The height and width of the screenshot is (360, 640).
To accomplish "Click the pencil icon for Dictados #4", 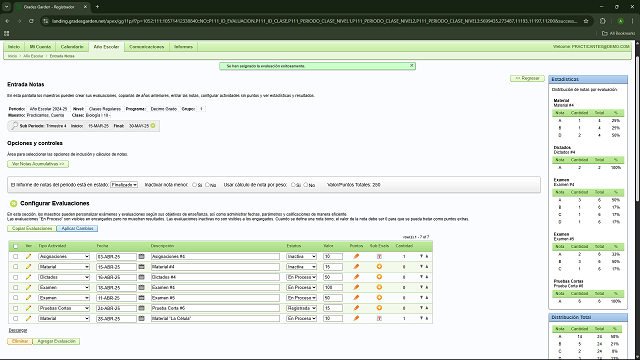I will (x=28, y=277).
